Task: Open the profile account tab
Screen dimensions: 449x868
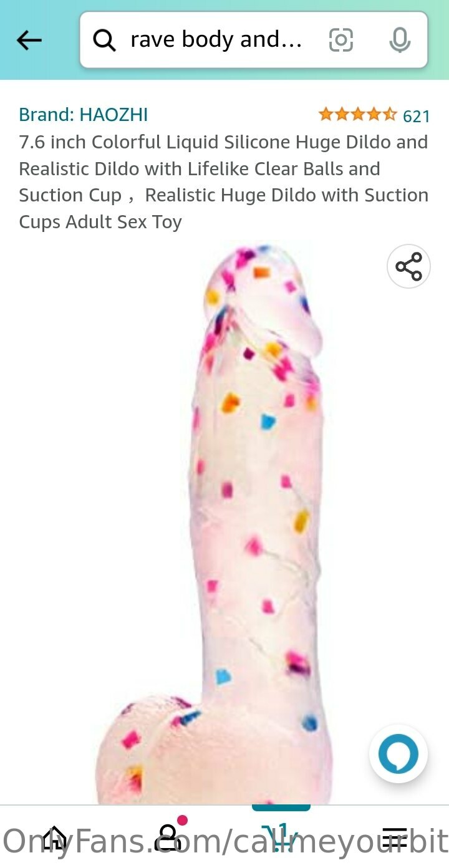Action: [168, 837]
